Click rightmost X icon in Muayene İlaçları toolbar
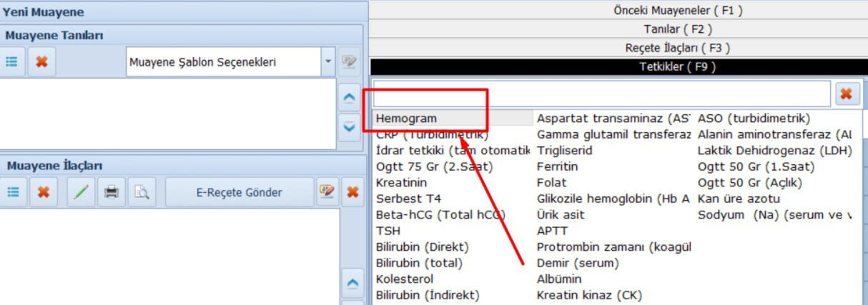This screenshot has height=305, width=868. 352,192
